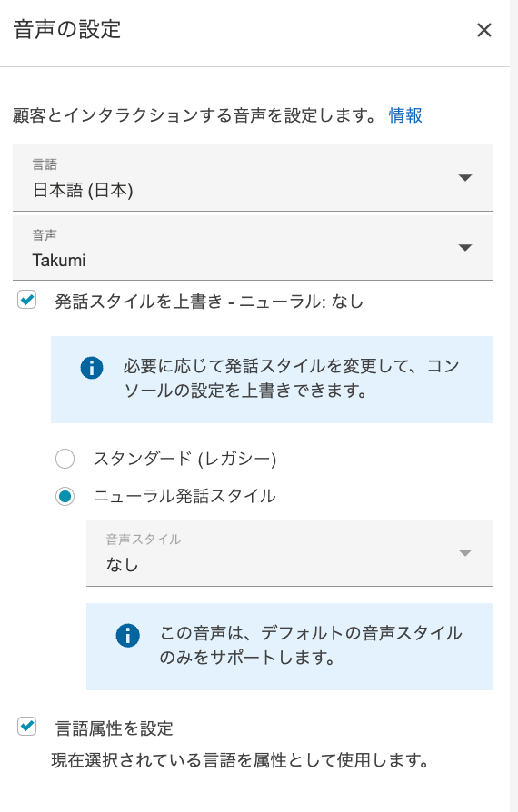Screen dimensions: 518x812
Task: Click the Takumi voice value
Action: (x=59, y=260)
